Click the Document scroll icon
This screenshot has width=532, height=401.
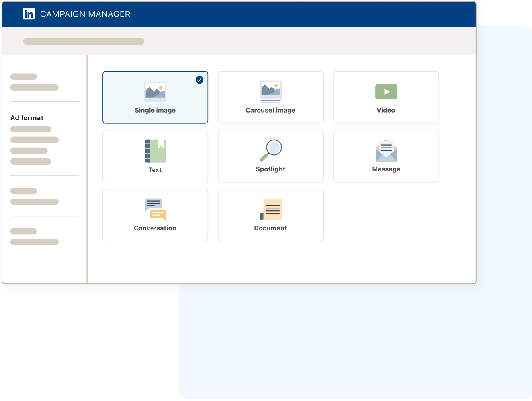(x=271, y=209)
